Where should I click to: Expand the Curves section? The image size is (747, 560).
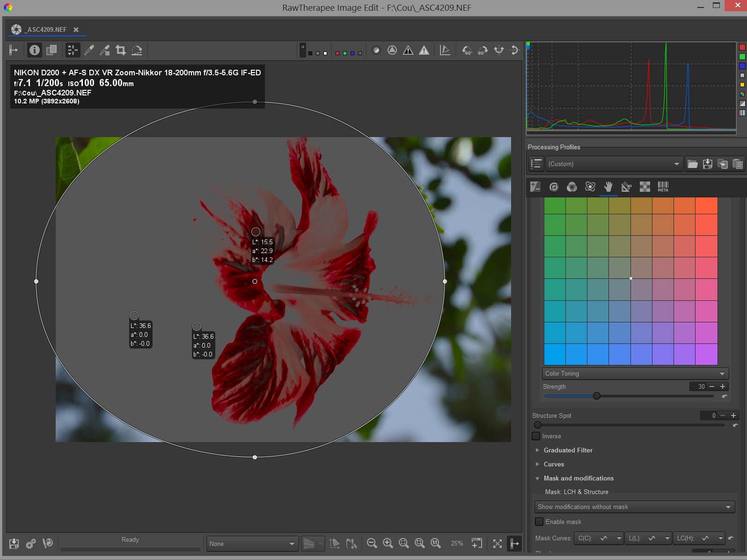click(x=554, y=464)
